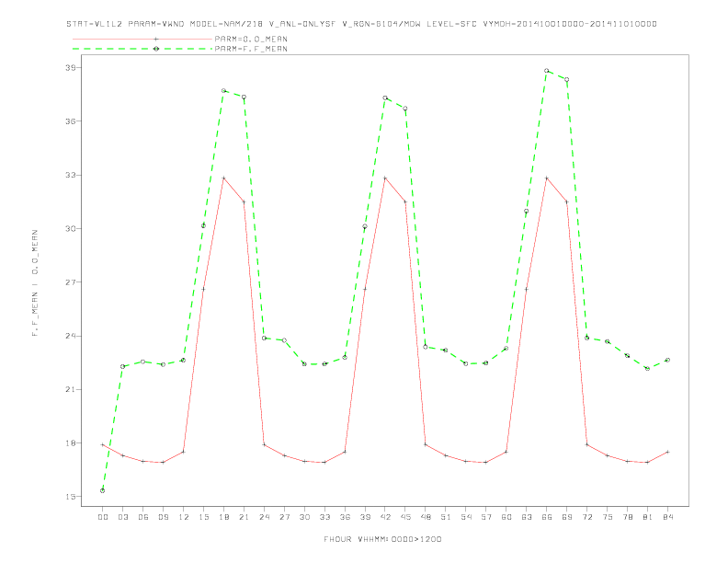Click the x-axis forecast hour 45 label

coord(405,517)
